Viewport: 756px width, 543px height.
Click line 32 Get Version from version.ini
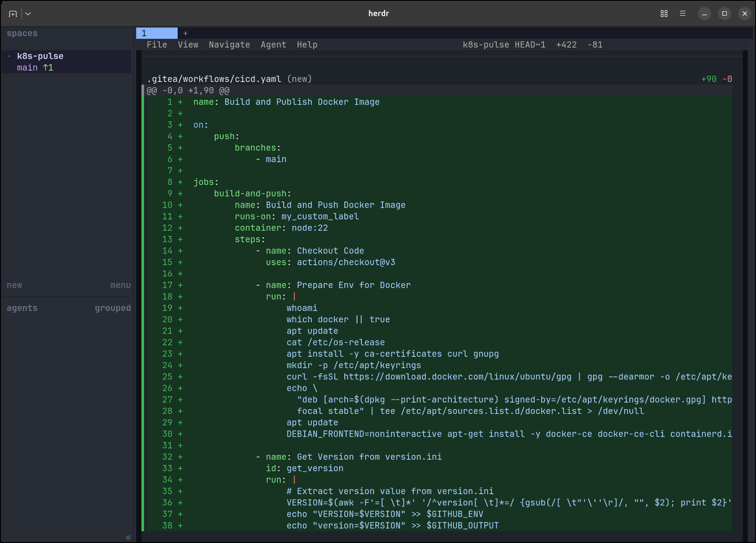coord(369,457)
